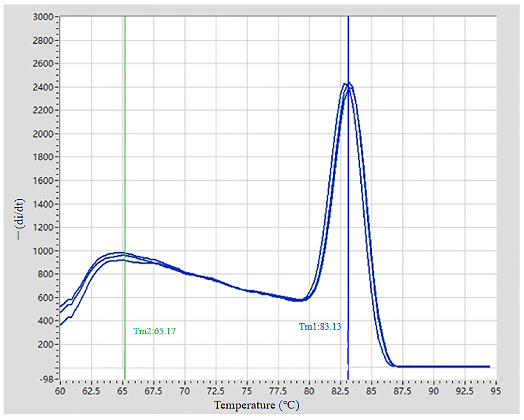Click the 60 x-axis tick label
This screenshot has width=524, height=420.
tap(60, 391)
